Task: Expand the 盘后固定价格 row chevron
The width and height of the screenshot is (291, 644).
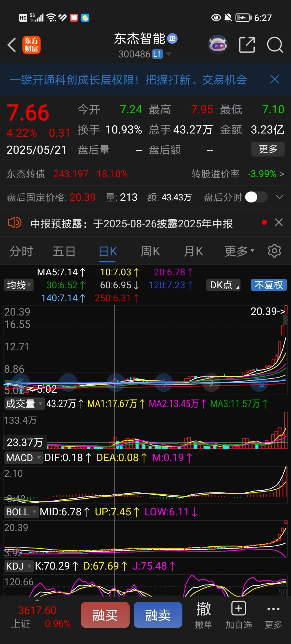Action: (x=280, y=197)
